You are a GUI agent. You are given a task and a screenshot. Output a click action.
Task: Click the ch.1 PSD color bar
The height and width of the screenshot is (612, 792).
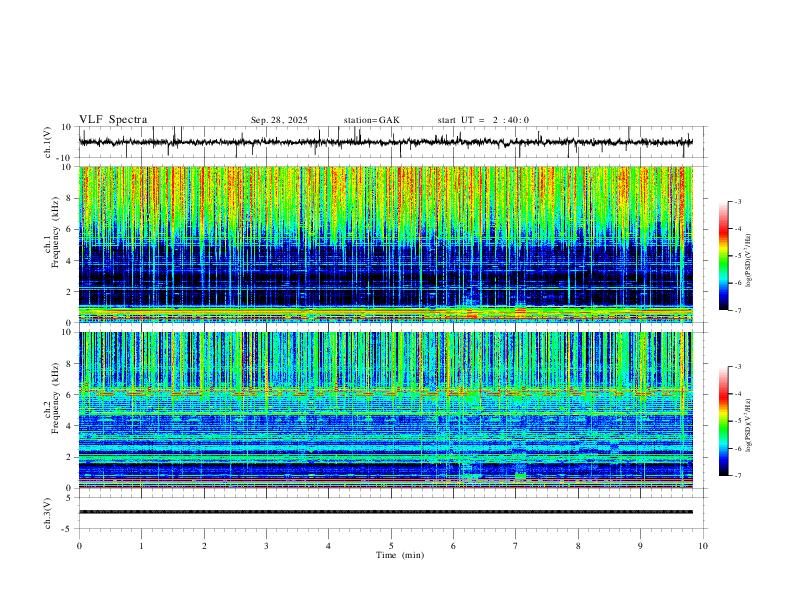[x=723, y=256]
